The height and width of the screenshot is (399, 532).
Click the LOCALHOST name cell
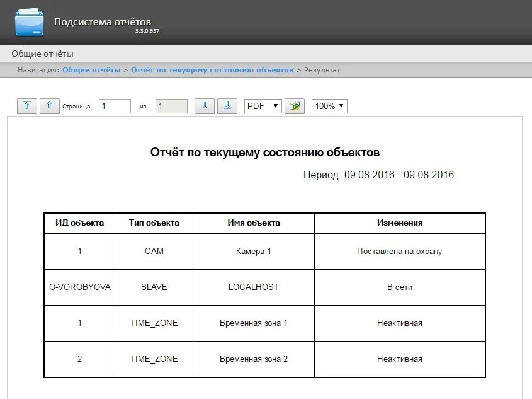point(254,287)
